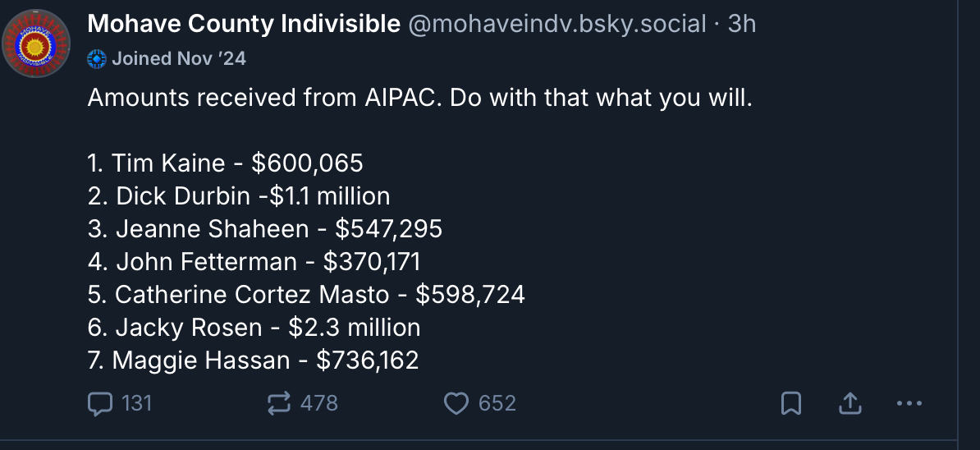Click the Joined Nov '24 label

click(x=178, y=58)
